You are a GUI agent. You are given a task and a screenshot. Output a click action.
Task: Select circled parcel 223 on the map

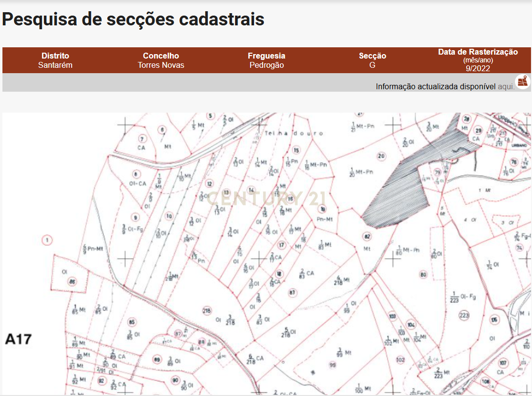pos(464,316)
